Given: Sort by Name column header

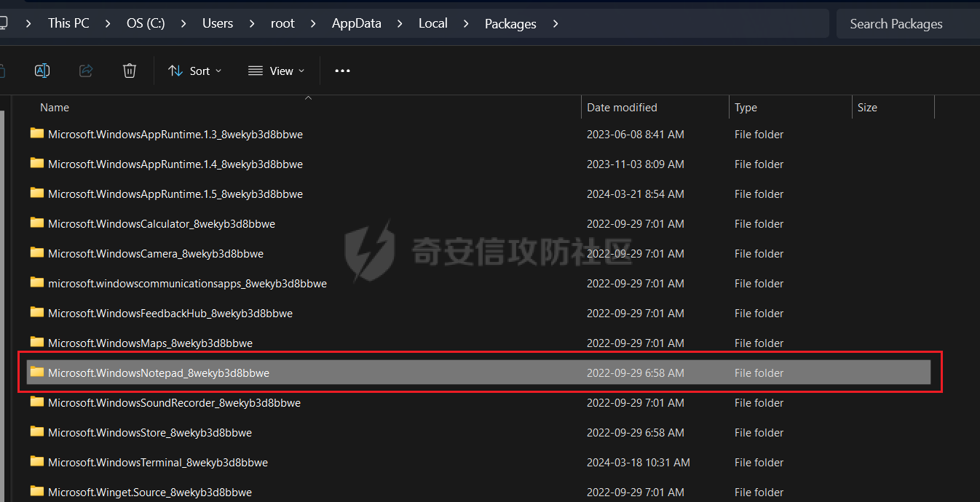Looking at the screenshot, I should click(x=55, y=107).
